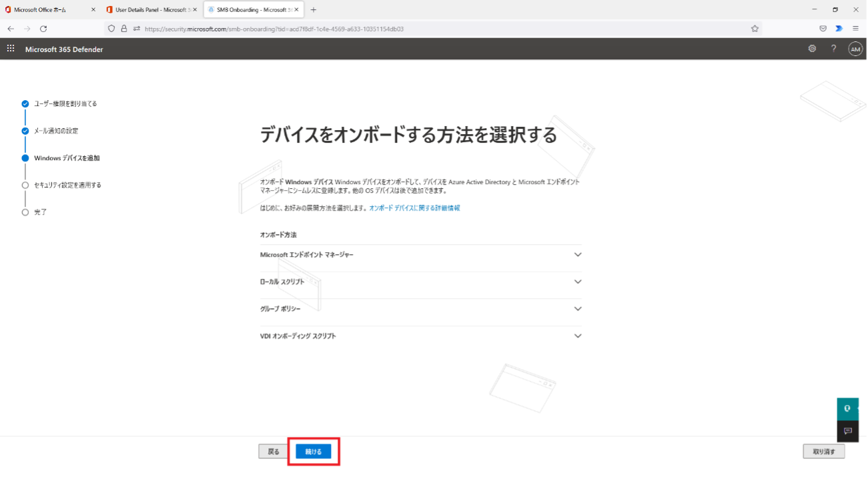Click the オンボード方法 label

(x=278, y=235)
